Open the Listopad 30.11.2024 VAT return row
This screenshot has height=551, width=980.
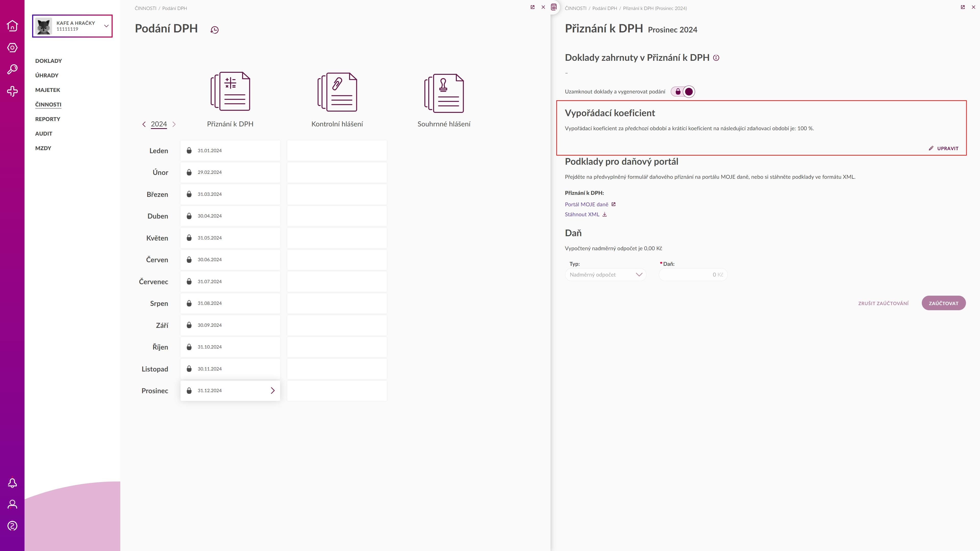point(230,369)
